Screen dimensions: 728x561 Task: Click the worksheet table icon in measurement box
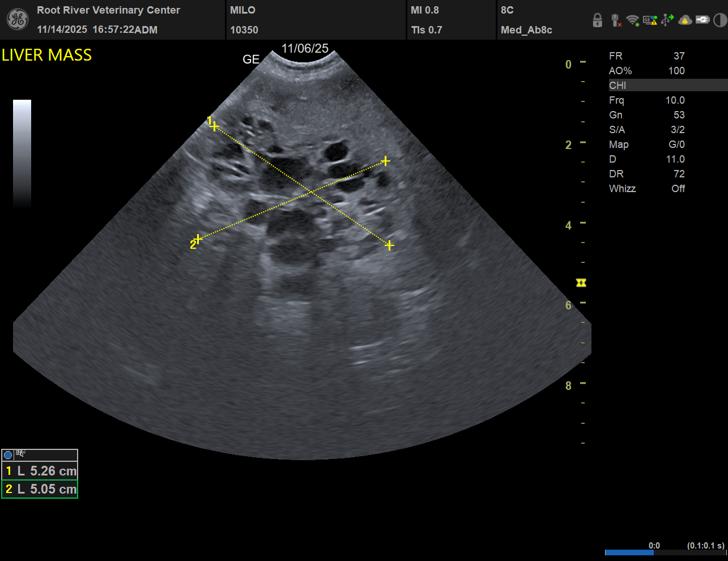pyautogui.click(x=20, y=453)
